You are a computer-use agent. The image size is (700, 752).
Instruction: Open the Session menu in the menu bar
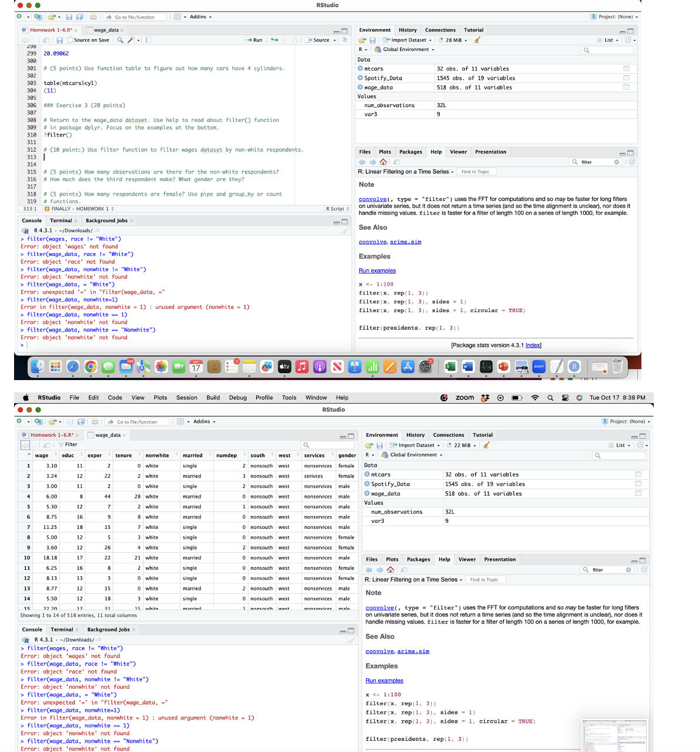[x=187, y=398]
